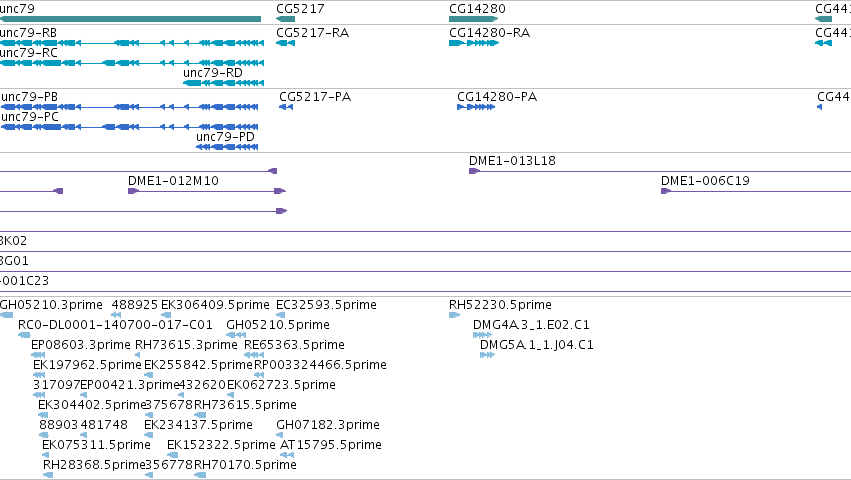This screenshot has height=480, width=851.
Task: Click EST EP08603.3prime label
Action: [x=81, y=345]
